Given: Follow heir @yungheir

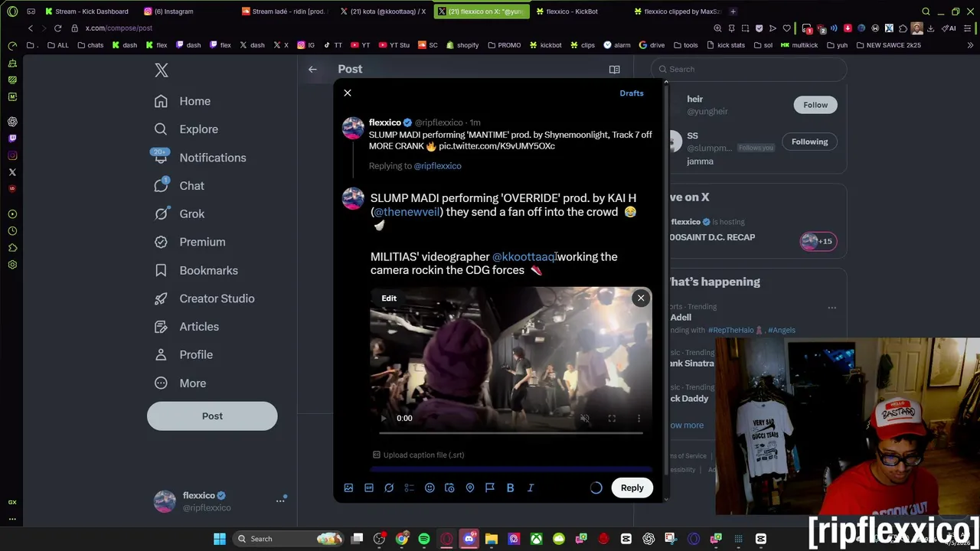Looking at the screenshot, I should click(815, 105).
